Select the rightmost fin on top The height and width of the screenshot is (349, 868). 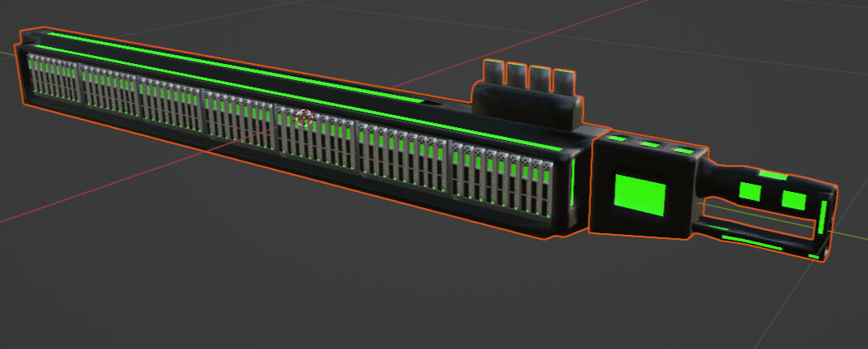(x=564, y=82)
